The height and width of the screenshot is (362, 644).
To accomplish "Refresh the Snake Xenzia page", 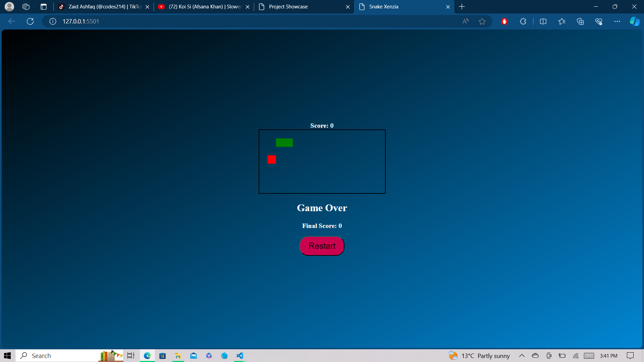I will pyautogui.click(x=30, y=21).
